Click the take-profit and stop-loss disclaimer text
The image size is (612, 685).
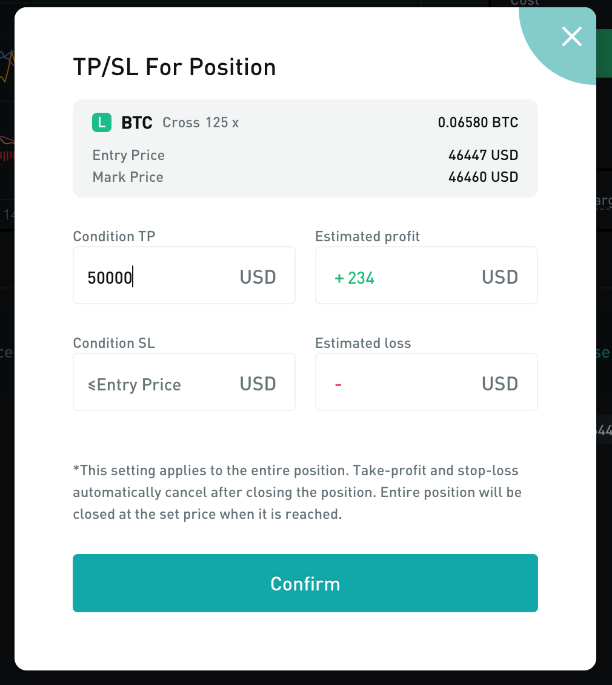[297, 492]
